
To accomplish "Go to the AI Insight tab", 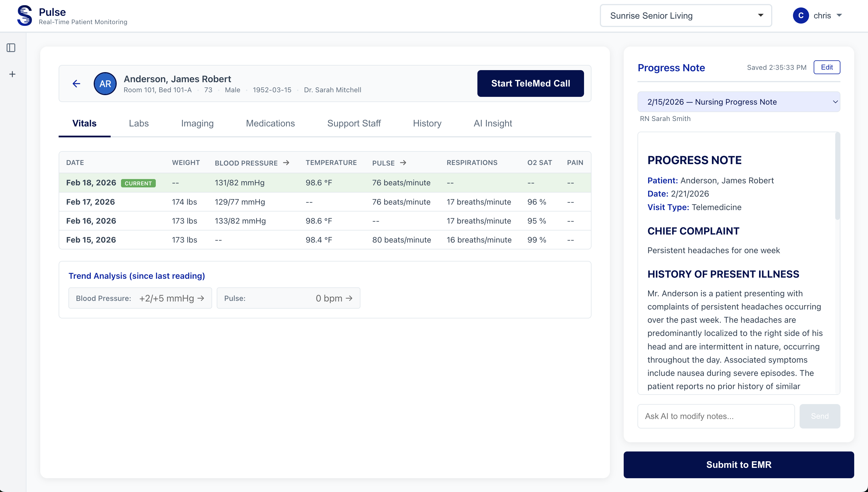I will tap(493, 123).
